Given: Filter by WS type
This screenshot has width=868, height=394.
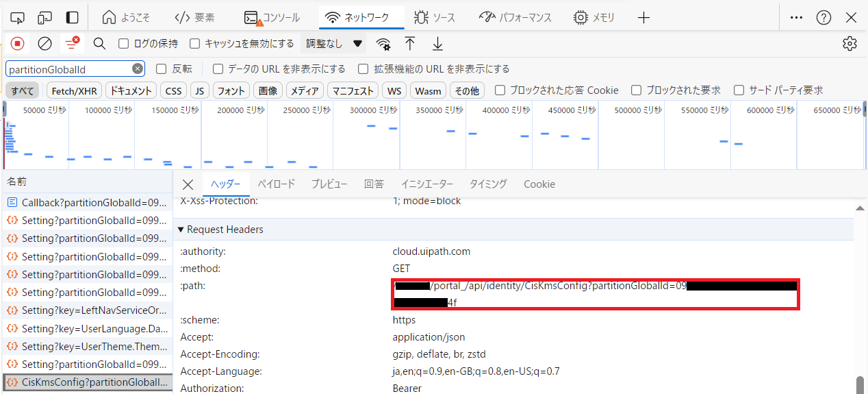Looking at the screenshot, I should tap(394, 90).
